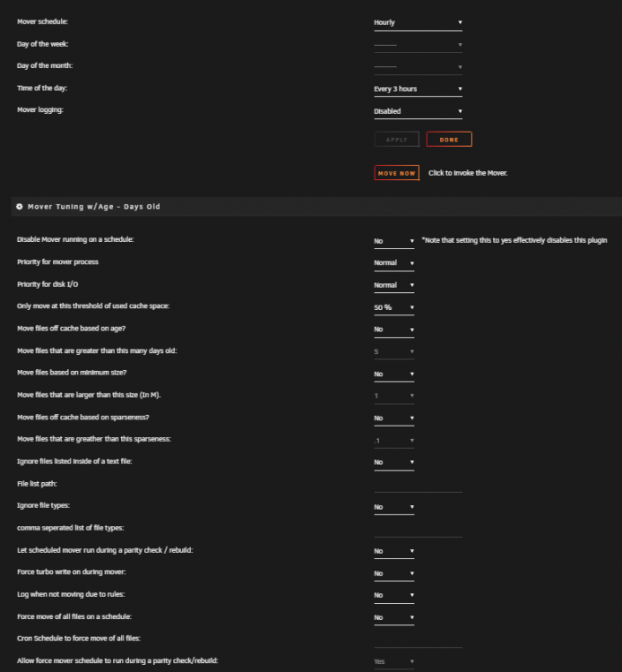Open the larger than this size (in M) dropdown
The height and width of the screenshot is (672, 622).
(x=394, y=395)
